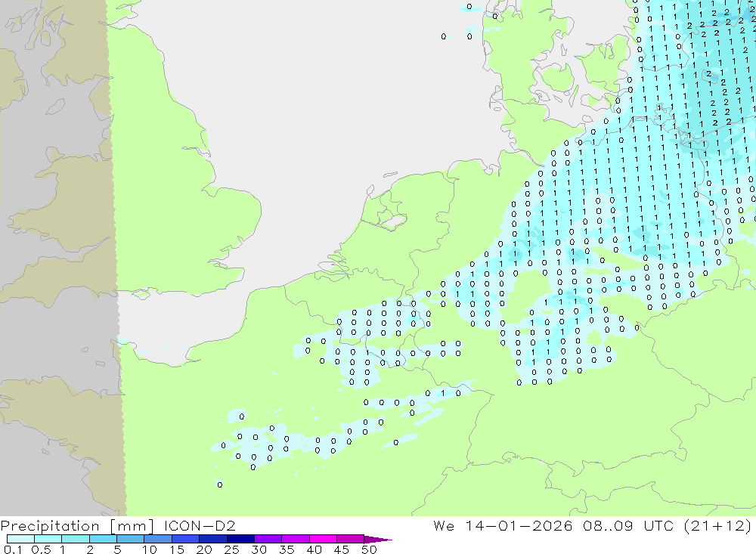
Task: Click the purple arrow tip above 50
Action: [x=378, y=540]
